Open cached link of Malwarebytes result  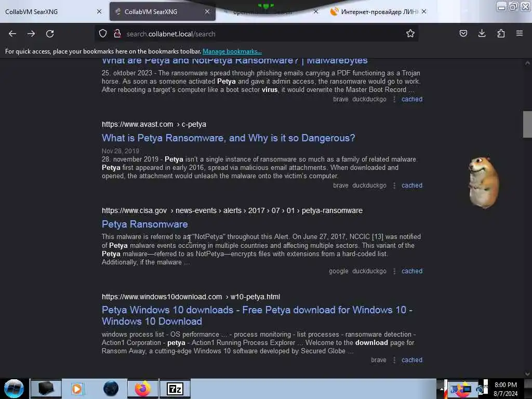(412, 99)
